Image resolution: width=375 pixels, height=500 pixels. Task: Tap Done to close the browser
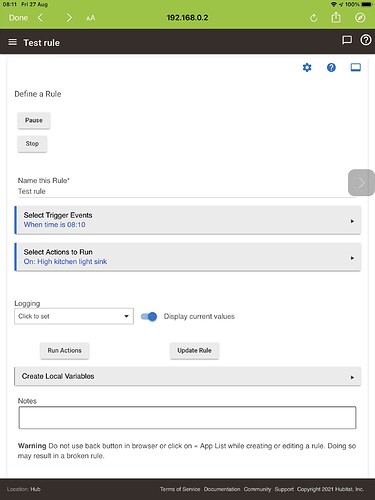click(x=18, y=18)
